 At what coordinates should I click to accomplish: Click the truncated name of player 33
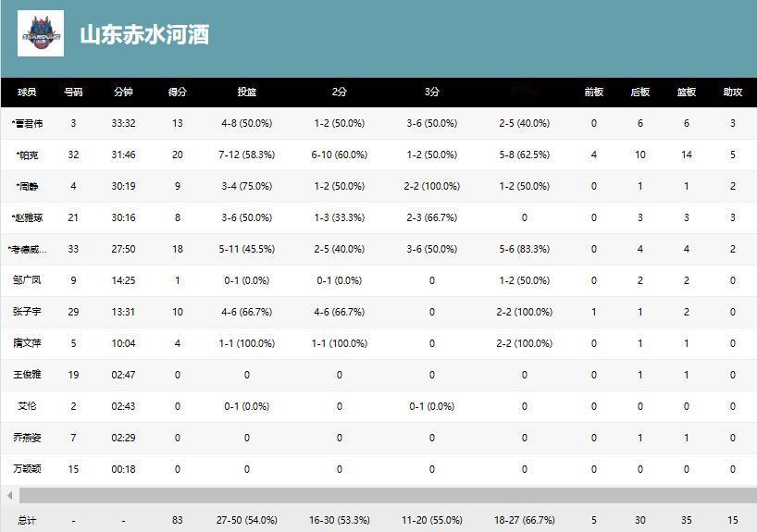[28, 249]
